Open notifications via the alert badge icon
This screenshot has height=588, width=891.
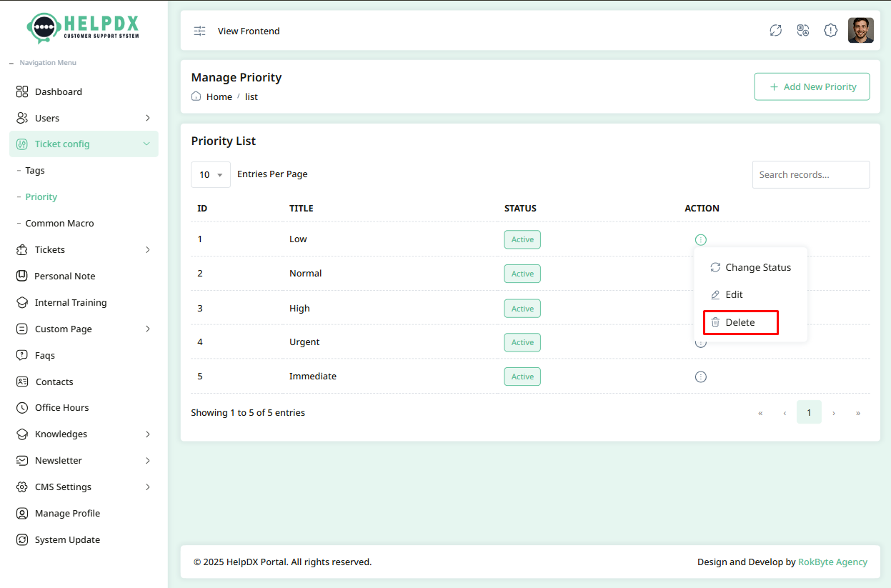pyautogui.click(x=830, y=30)
